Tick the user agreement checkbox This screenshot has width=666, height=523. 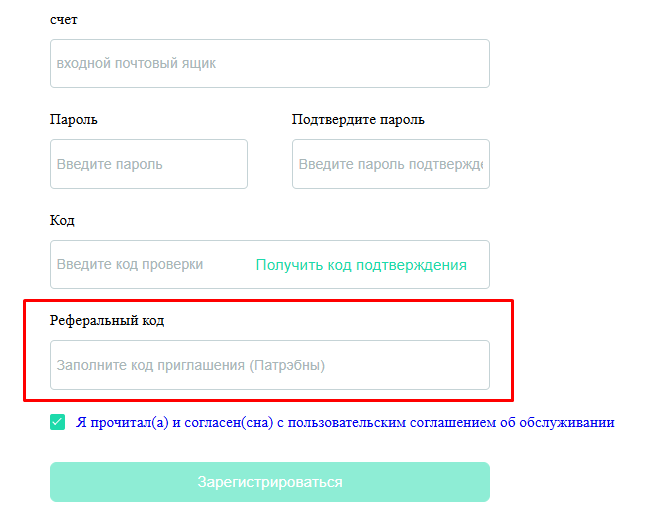[x=58, y=422]
